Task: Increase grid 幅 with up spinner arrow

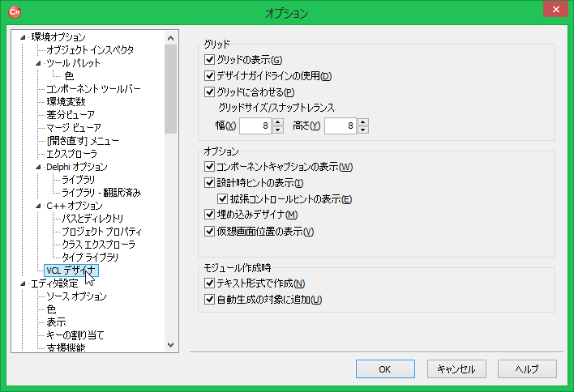Action: (278, 121)
